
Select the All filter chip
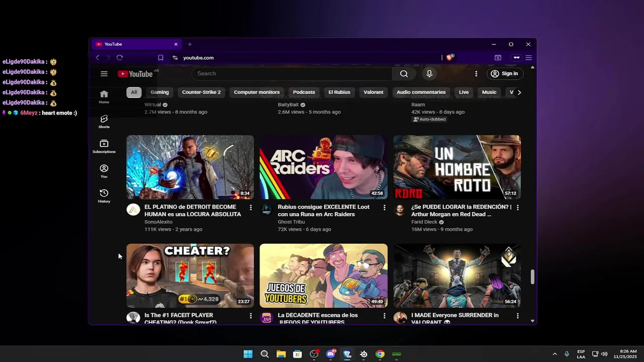pos(134,93)
